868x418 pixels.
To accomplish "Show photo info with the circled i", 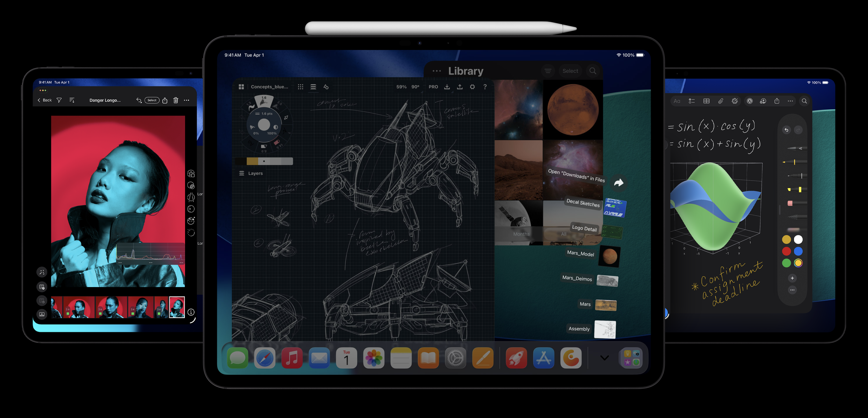I will click(191, 312).
